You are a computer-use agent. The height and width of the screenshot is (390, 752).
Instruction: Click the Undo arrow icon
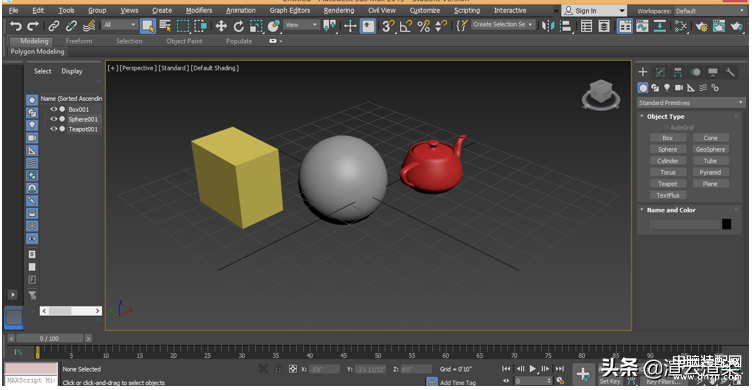(15, 26)
